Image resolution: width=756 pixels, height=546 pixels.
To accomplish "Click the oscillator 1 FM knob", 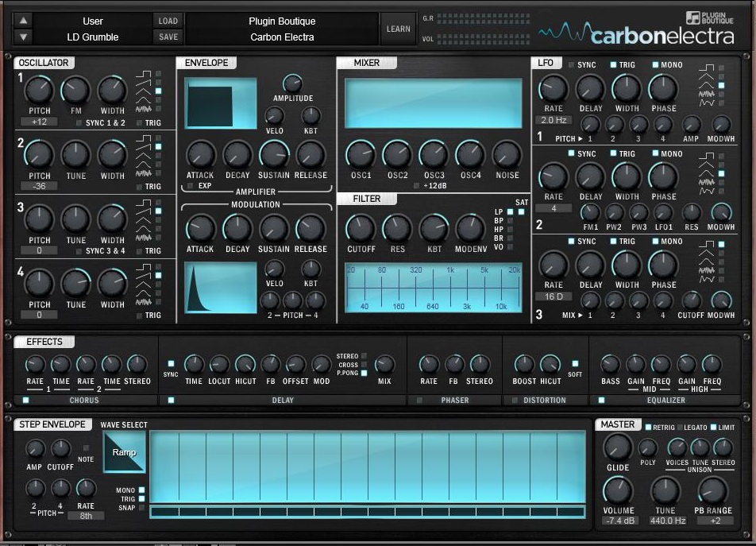I will [x=75, y=90].
